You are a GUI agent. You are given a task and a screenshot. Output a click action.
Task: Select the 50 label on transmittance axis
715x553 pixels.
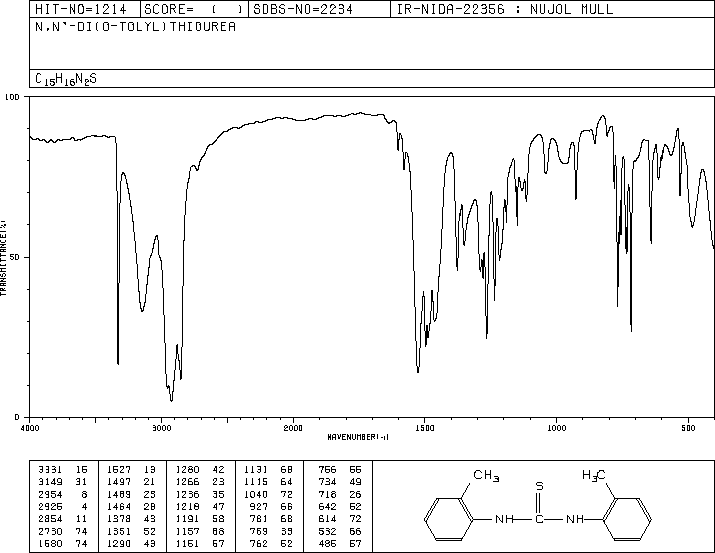tap(15, 258)
